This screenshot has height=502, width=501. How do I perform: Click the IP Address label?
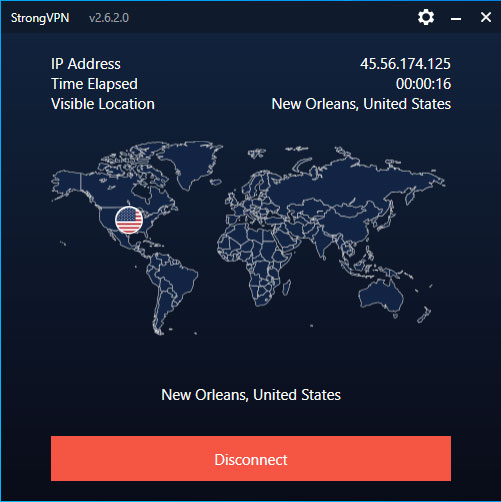click(86, 64)
